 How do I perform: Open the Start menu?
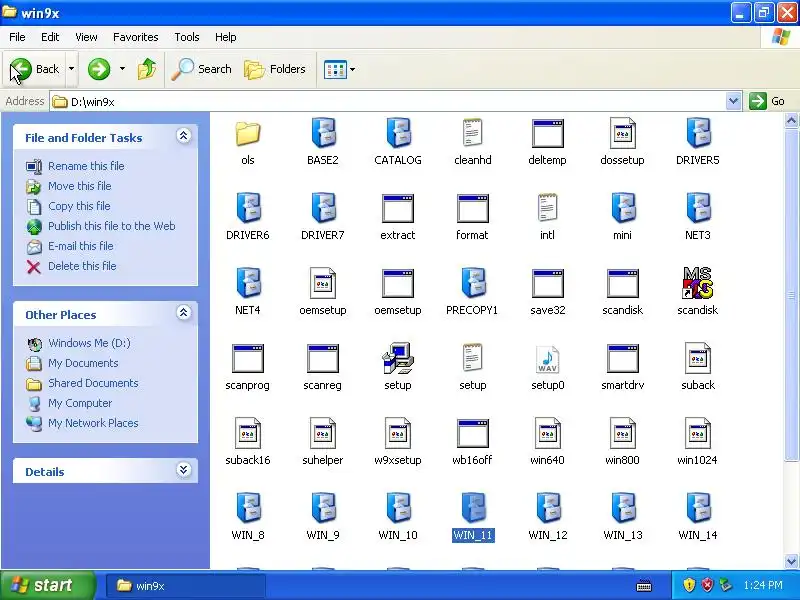[47, 585]
